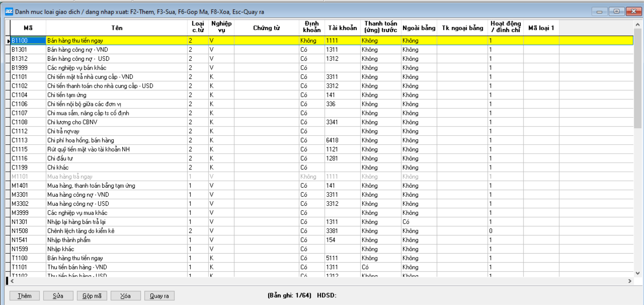Click the application icon in title bar

coord(9,11)
